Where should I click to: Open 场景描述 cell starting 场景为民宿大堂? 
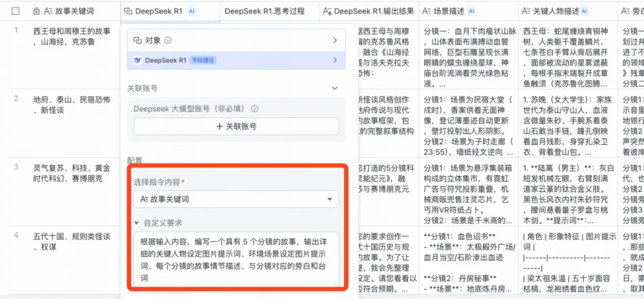coord(469,123)
